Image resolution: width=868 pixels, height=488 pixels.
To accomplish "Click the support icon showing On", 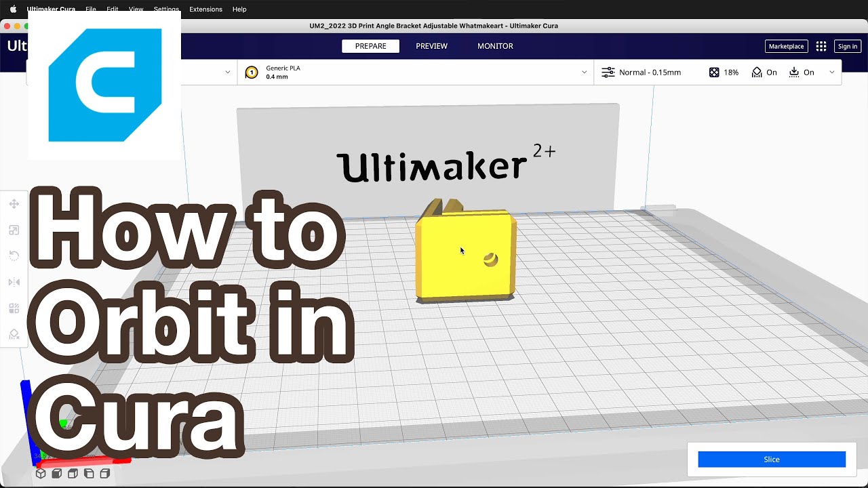I will coord(757,73).
